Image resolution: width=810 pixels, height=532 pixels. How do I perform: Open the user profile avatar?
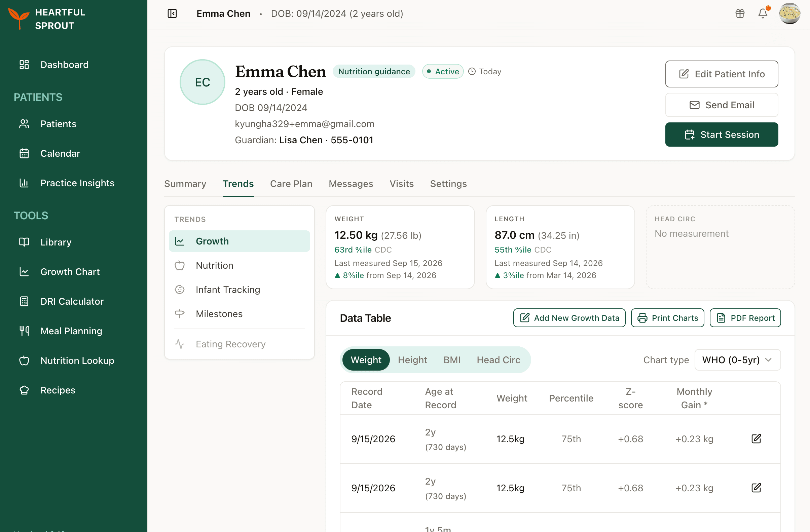[x=789, y=13]
